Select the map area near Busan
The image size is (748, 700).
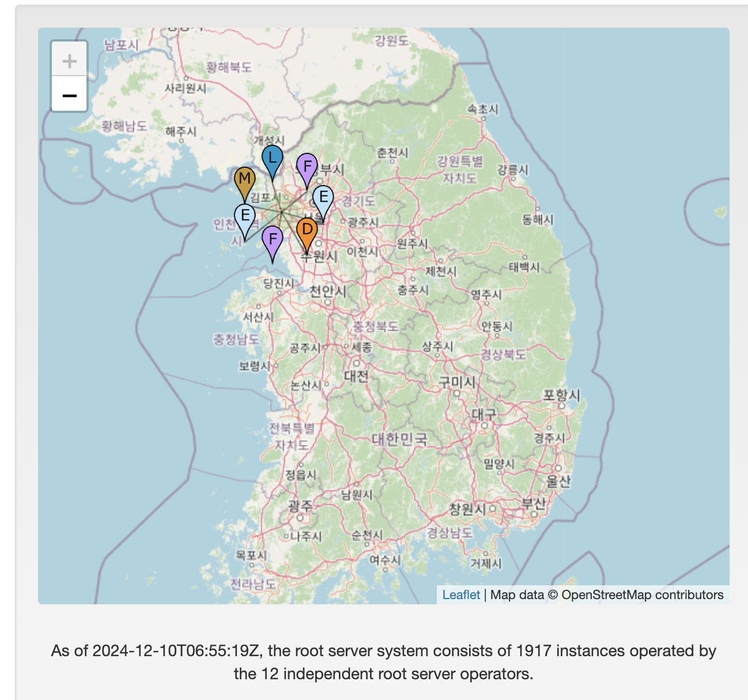[x=533, y=504]
